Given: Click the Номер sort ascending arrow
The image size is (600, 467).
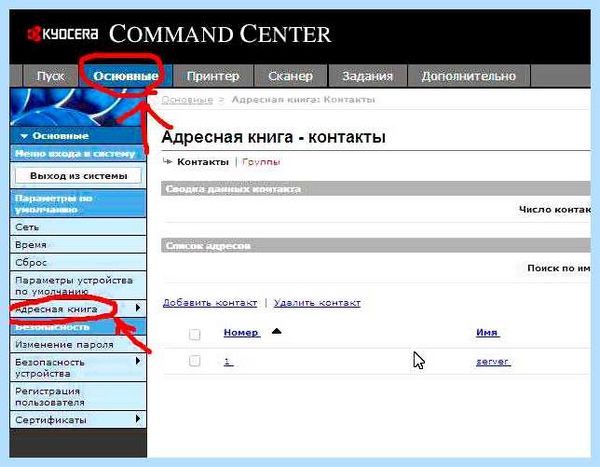Looking at the screenshot, I should pos(277,331).
